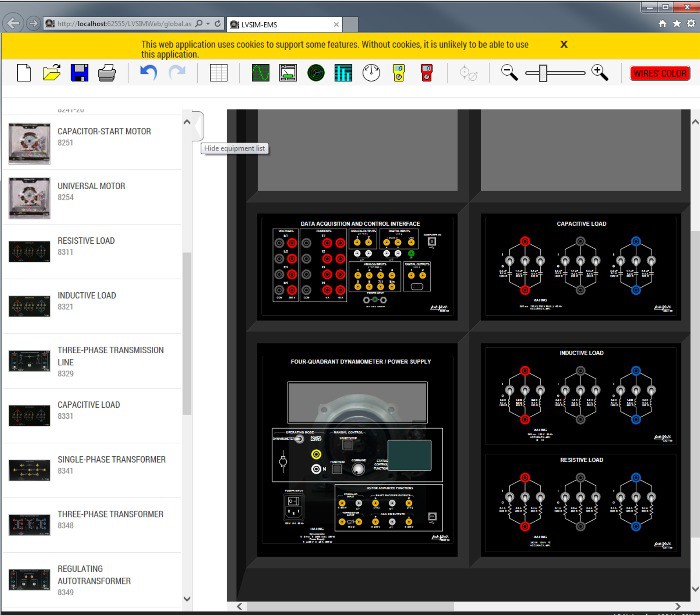The height and width of the screenshot is (615, 700).
Task: Zoom out with the minus magnifier
Action: [x=510, y=72]
